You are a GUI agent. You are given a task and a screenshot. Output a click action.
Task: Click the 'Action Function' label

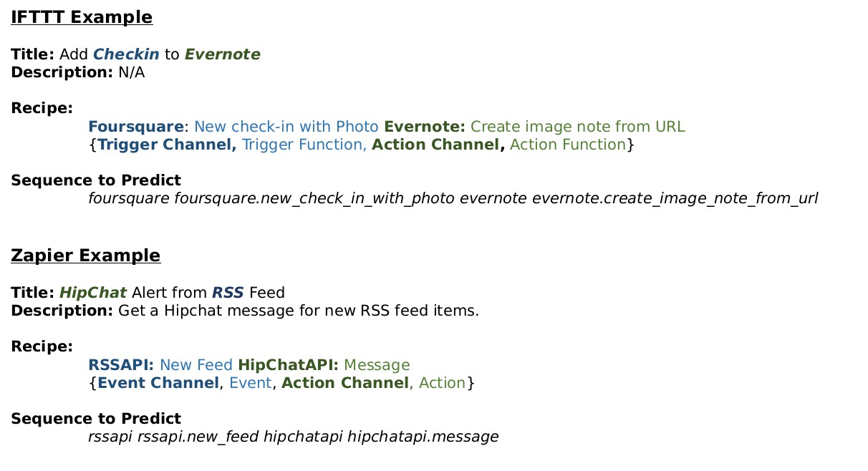point(568,145)
